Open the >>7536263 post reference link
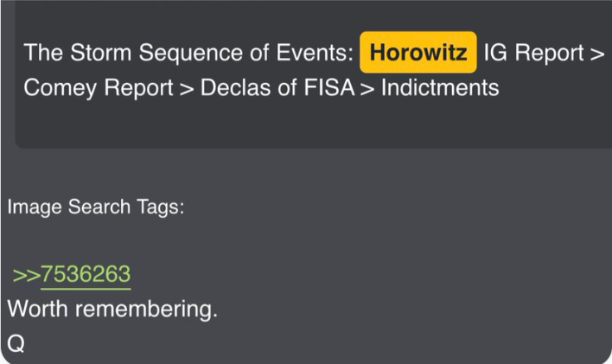612x364 pixels. tap(72, 274)
